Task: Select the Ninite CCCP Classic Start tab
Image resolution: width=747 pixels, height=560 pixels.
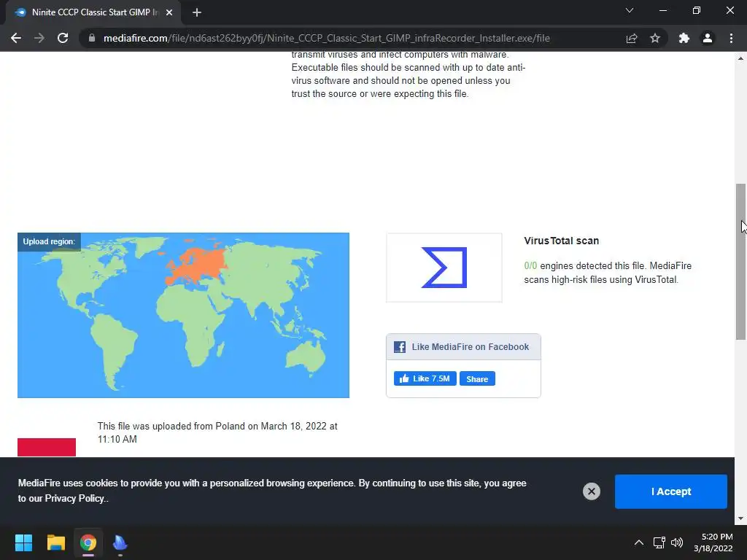Action: point(93,12)
